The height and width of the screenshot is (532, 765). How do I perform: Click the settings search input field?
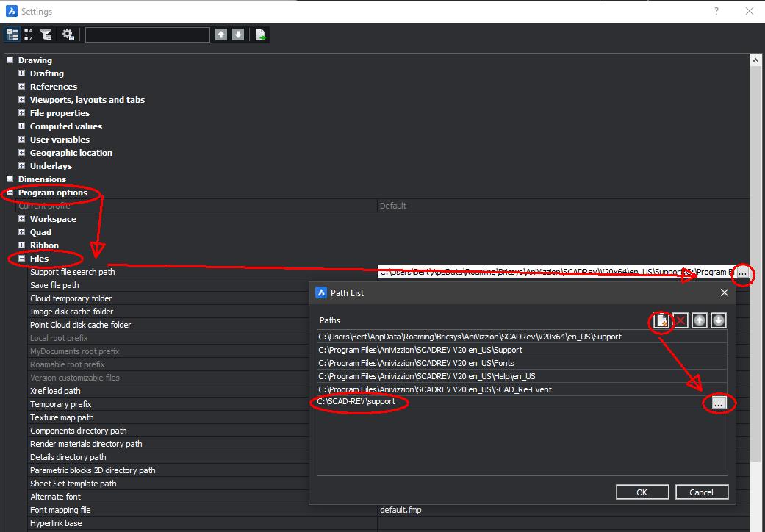point(148,35)
